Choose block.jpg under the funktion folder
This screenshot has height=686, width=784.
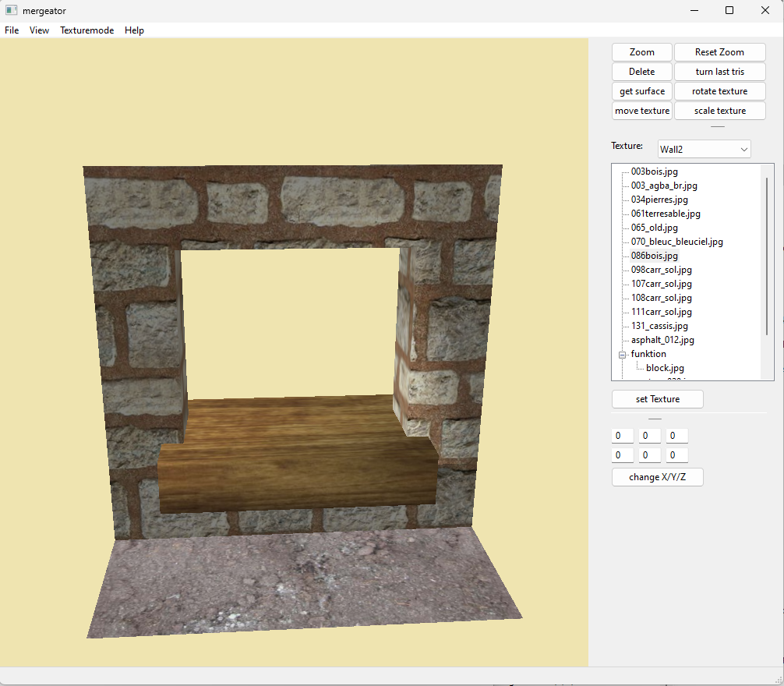pos(665,368)
